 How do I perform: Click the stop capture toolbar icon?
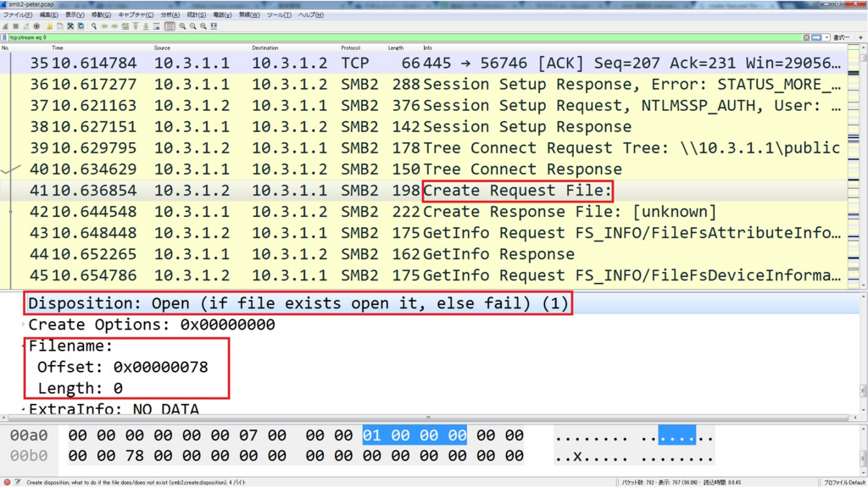[15, 26]
